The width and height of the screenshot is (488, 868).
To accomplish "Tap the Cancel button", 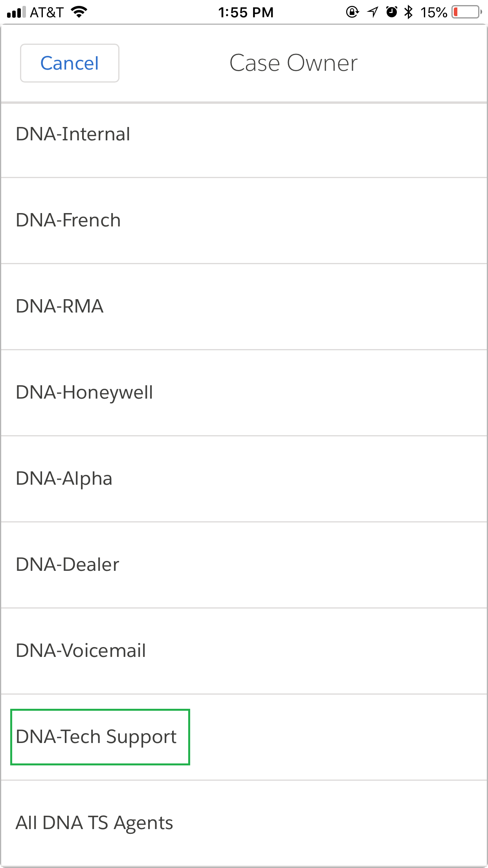I will (x=70, y=63).
